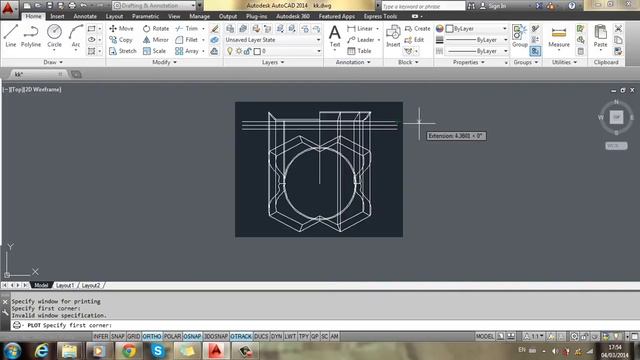Activate the Stretch tool
The height and width of the screenshot is (360, 640).
tap(123, 51)
